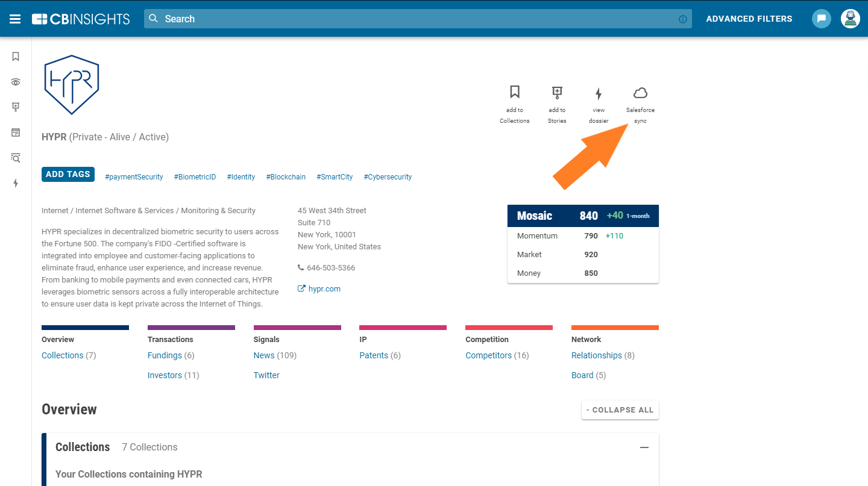Open the Patents link
Image resolution: width=868 pixels, height=486 pixels.
[374, 355]
